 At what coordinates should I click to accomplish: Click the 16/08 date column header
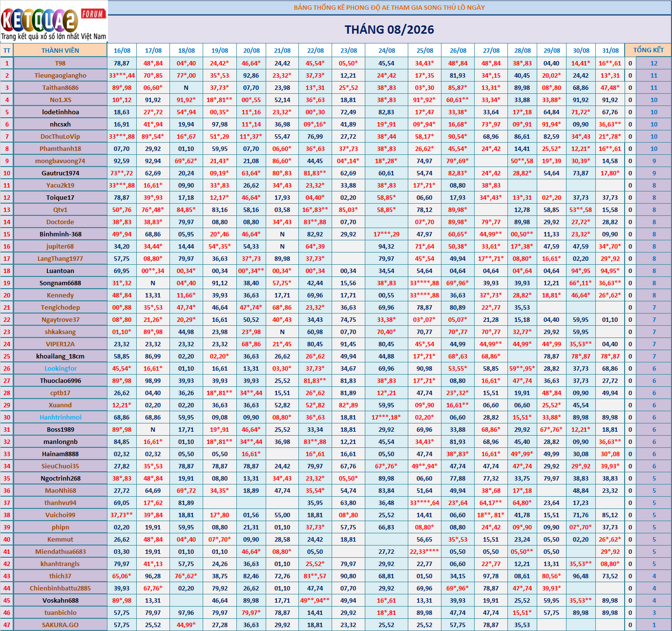click(122, 50)
